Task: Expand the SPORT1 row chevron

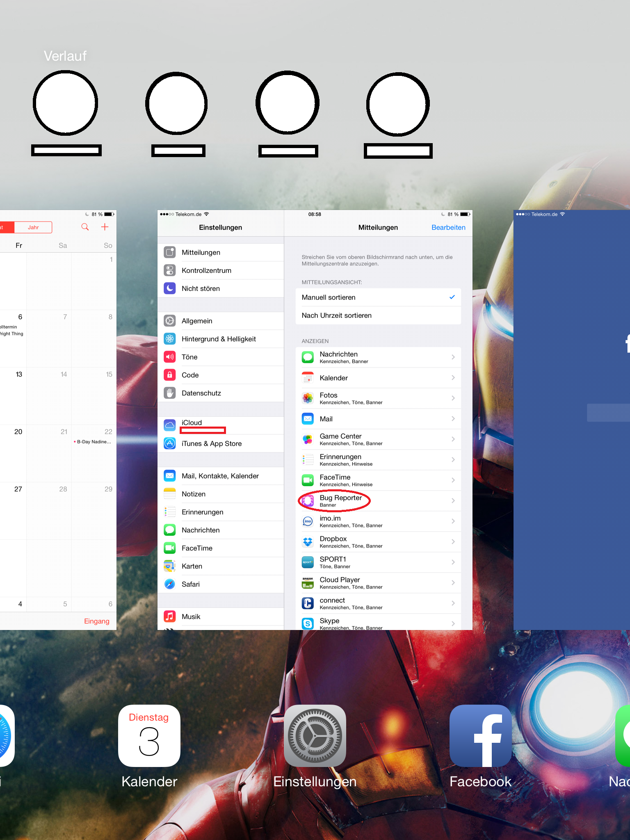Action: pyautogui.click(x=453, y=562)
